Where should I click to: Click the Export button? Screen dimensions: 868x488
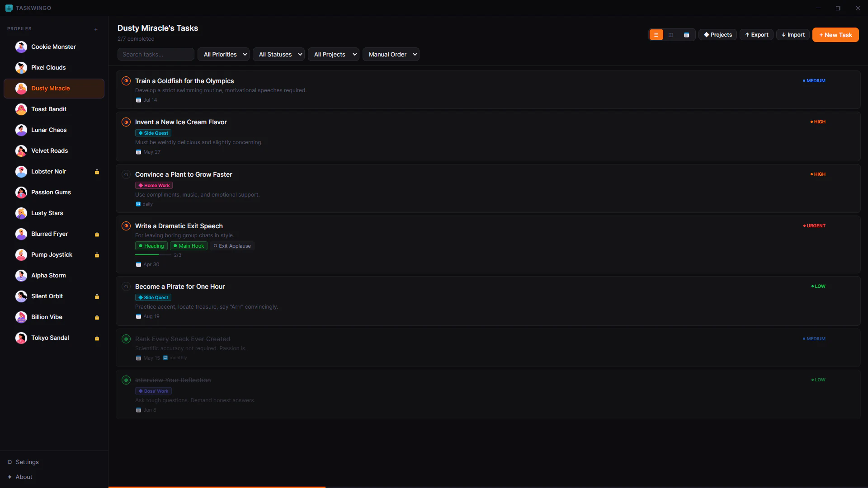[757, 35]
